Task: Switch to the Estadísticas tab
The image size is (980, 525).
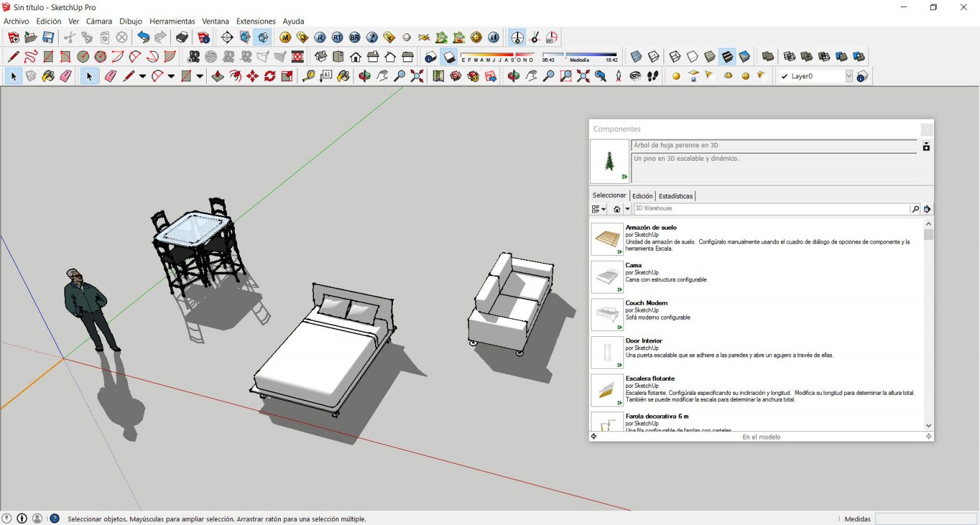Action: (676, 196)
